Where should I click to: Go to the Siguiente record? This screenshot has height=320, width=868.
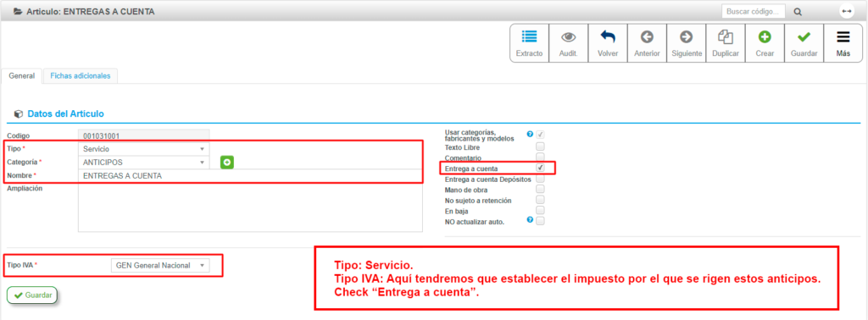(687, 43)
